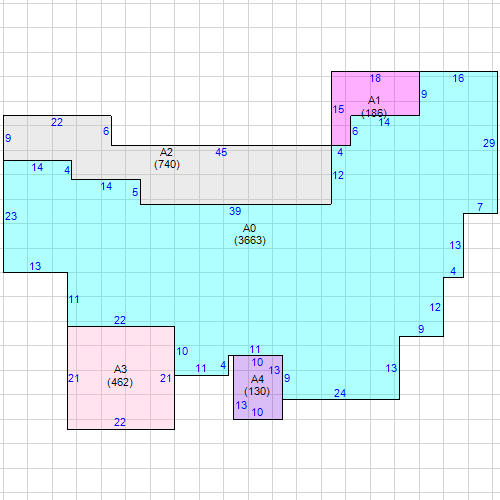Click the 5 dimension label
The image size is (500, 500).
coord(135,192)
